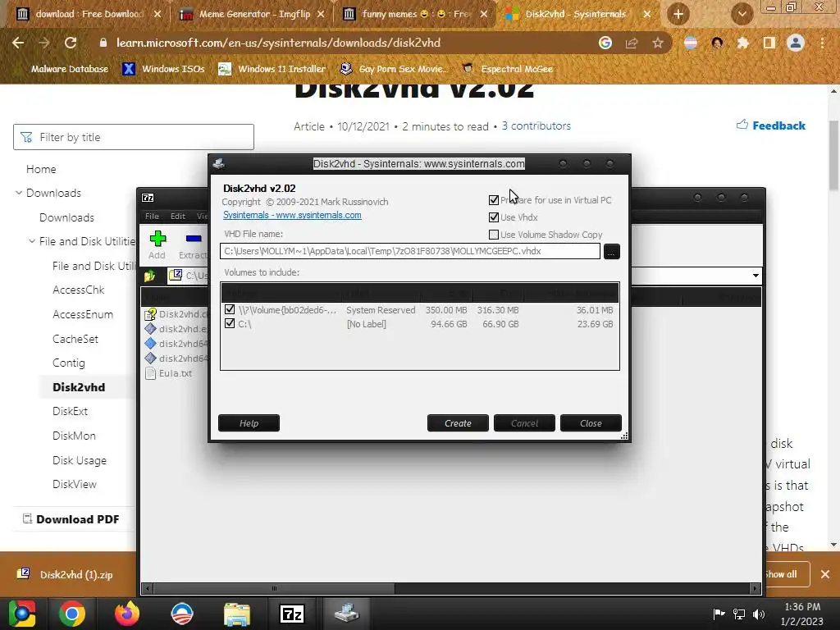Click the up-folder icon in 7-Zip

pyautogui.click(x=149, y=276)
